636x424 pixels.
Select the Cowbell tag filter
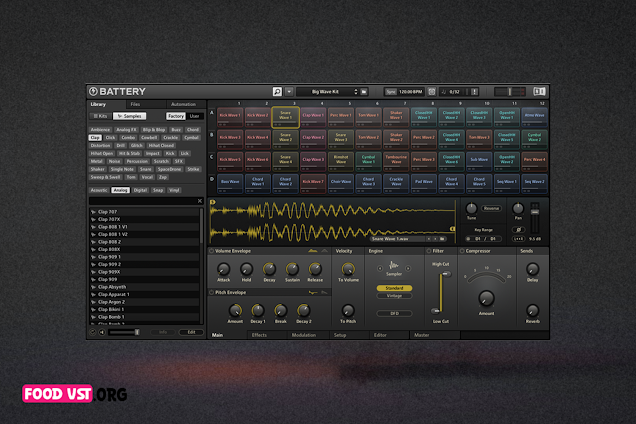149,138
